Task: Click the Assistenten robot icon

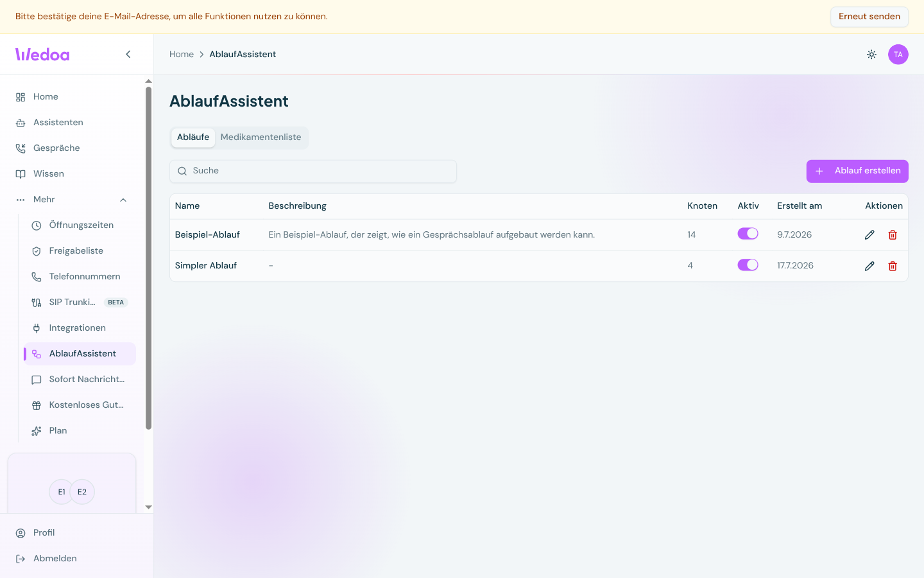Action: (x=21, y=123)
